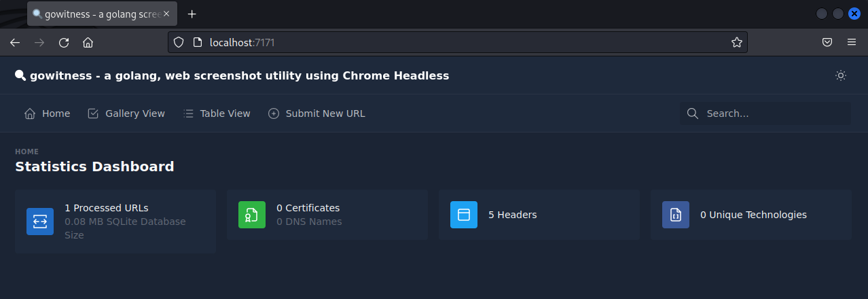The image size is (868, 299).
Task: Select the gowitness browser tab
Action: coord(102,14)
